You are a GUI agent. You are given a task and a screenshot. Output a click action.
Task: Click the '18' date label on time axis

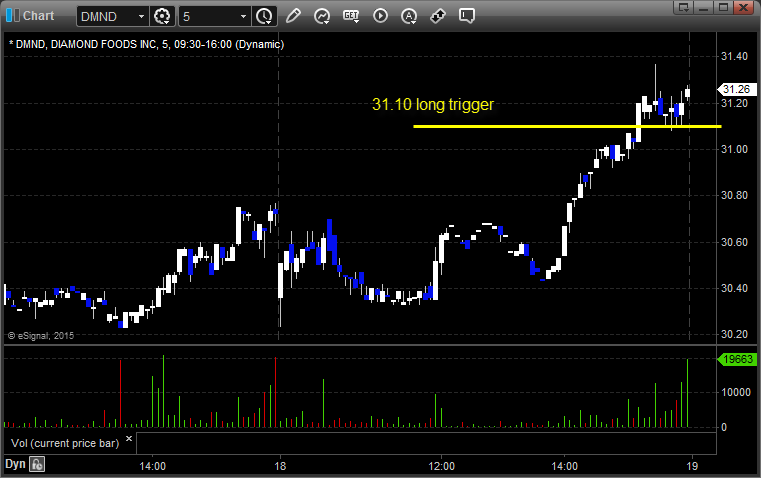pyautogui.click(x=280, y=466)
